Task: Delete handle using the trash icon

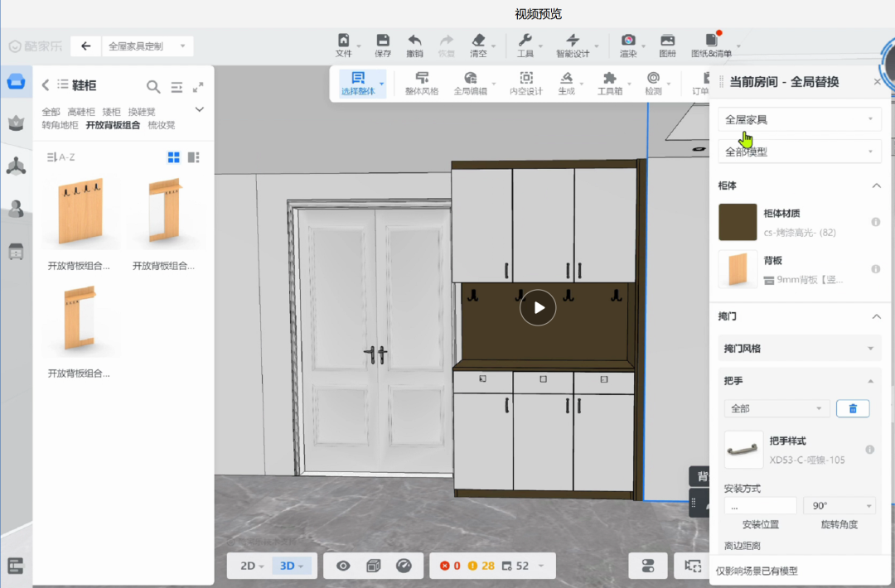Action: (852, 408)
